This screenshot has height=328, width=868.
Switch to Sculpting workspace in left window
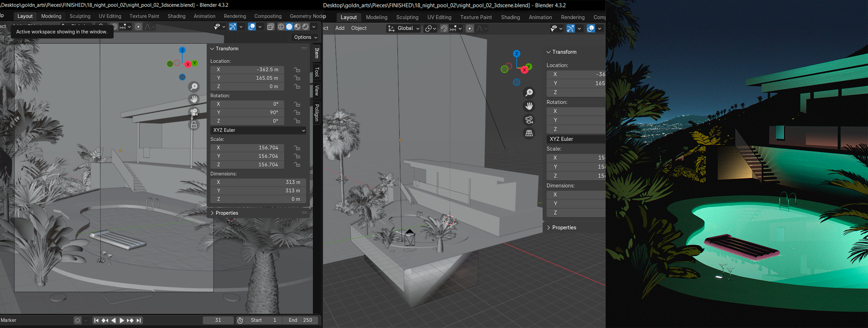click(x=80, y=16)
